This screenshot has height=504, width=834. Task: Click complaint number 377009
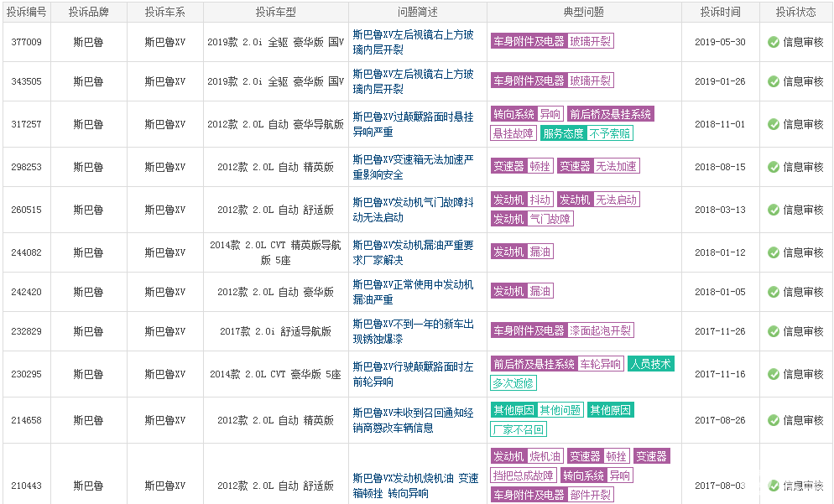pos(27,42)
